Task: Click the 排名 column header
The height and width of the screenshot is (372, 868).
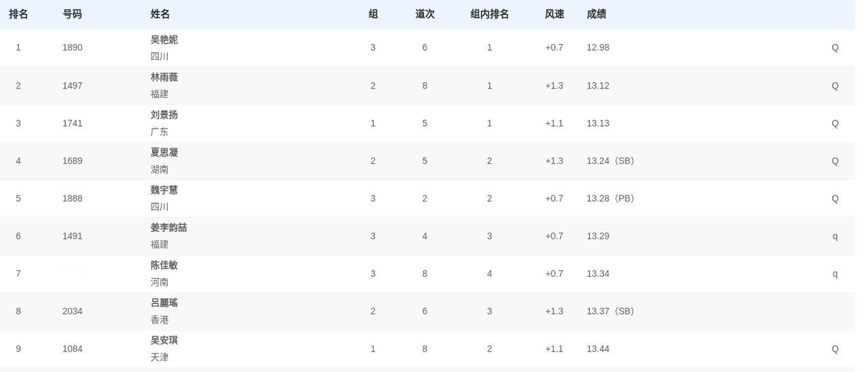Action: point(18,14)
